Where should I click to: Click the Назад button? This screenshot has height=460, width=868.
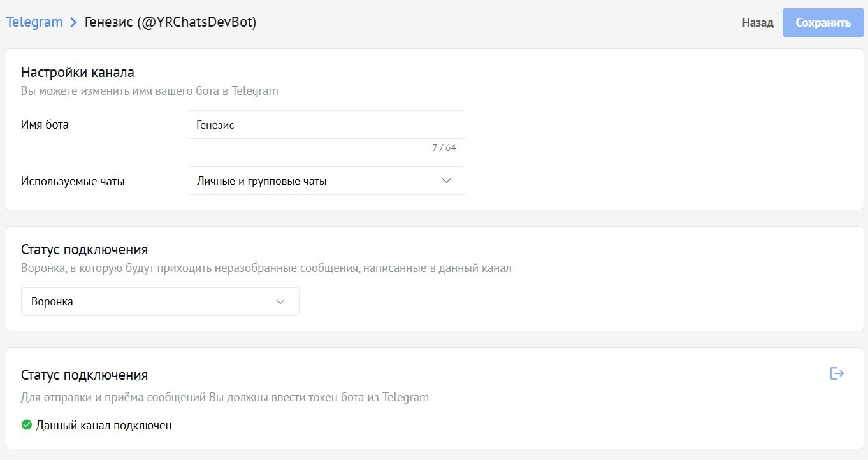pyautogui.click(x=758, y=23)
